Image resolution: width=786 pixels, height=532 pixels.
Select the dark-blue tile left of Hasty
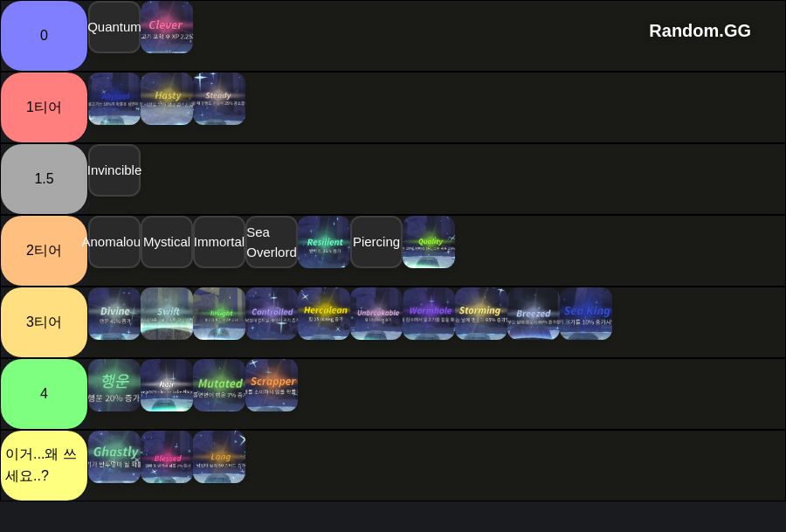point(114,99)
